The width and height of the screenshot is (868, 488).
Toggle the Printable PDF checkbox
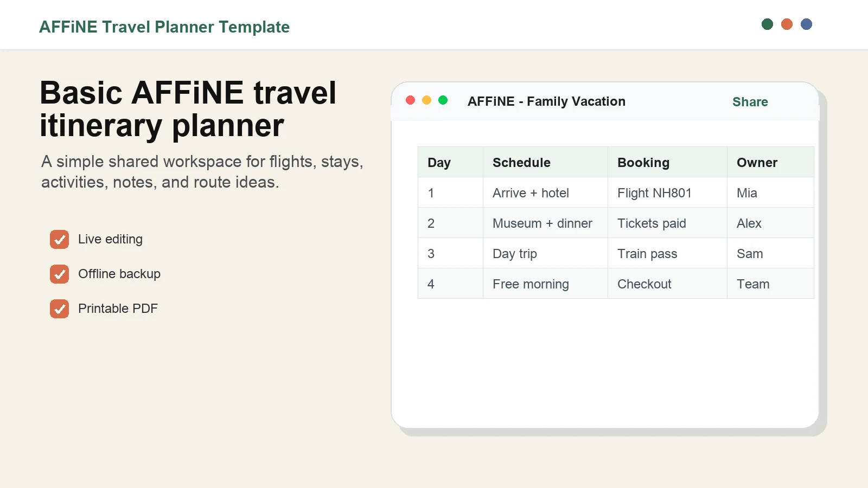60,309
